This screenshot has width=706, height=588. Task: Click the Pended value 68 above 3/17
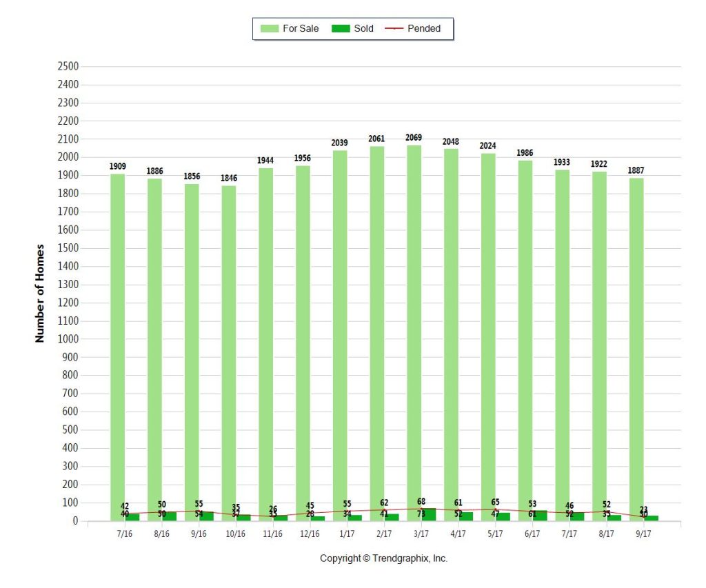point(421,501)
